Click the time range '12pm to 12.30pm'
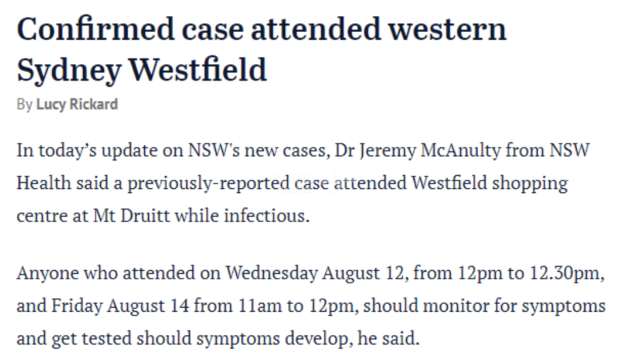The image size is (633, 364). pyautogui.click(x=529, y=273)
